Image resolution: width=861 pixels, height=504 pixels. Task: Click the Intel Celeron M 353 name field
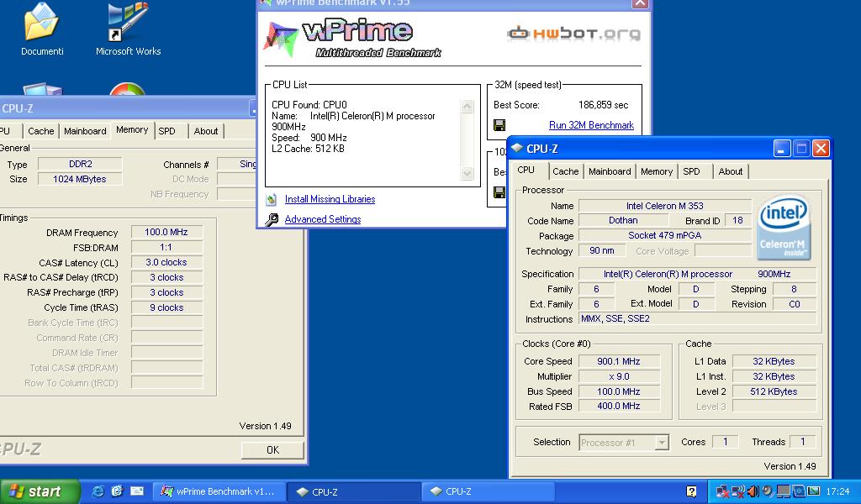[x=665, y=206]
